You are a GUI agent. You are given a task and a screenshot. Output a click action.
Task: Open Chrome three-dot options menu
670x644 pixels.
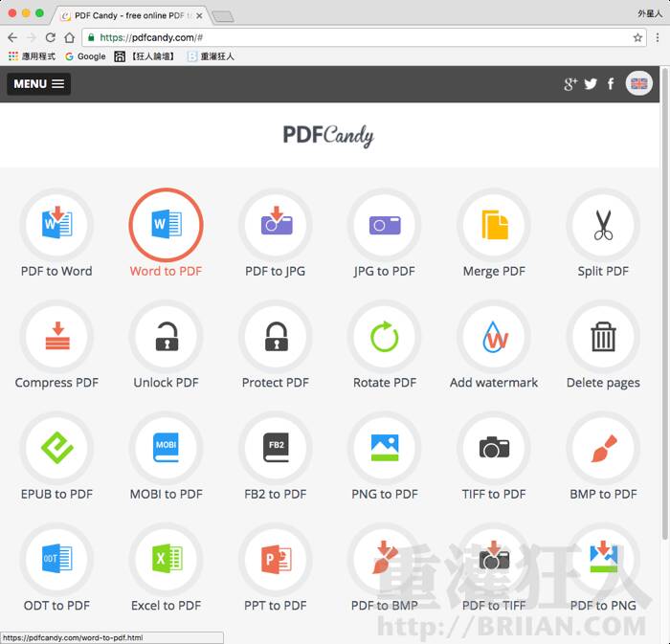pos(658,37)
